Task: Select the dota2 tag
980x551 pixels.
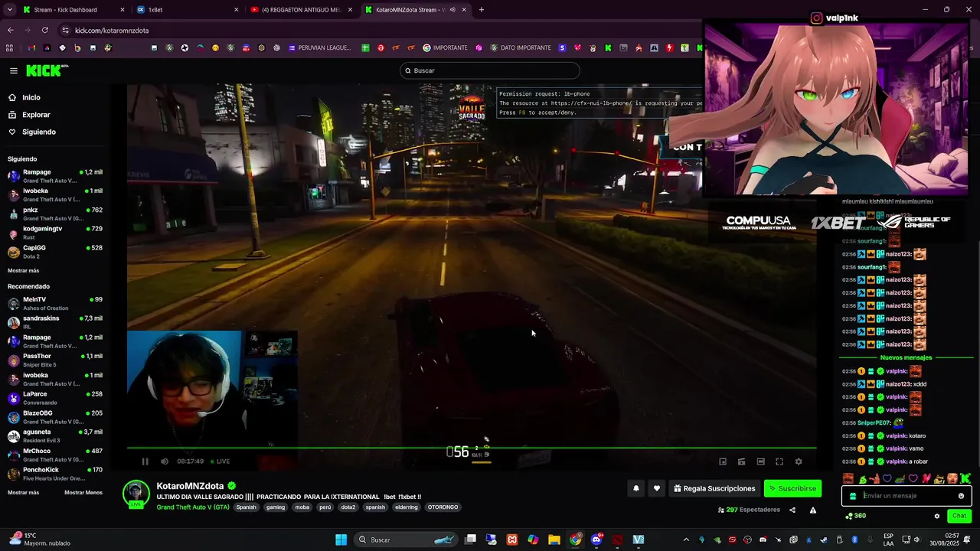Action: coord(348,507)
